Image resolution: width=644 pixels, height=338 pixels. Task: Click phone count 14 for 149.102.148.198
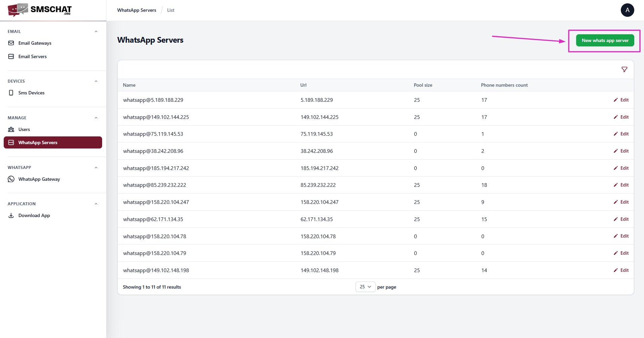pos(484,270)
